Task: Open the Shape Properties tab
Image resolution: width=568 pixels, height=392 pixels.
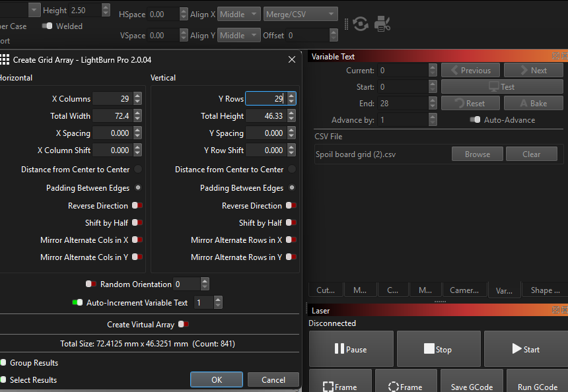Action: click(x=545, y=290)
